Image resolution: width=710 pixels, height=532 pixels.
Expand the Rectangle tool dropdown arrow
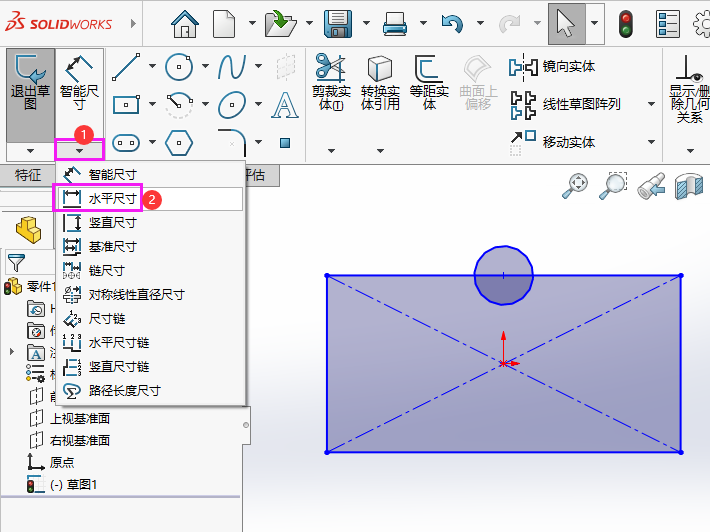point(153,104)
